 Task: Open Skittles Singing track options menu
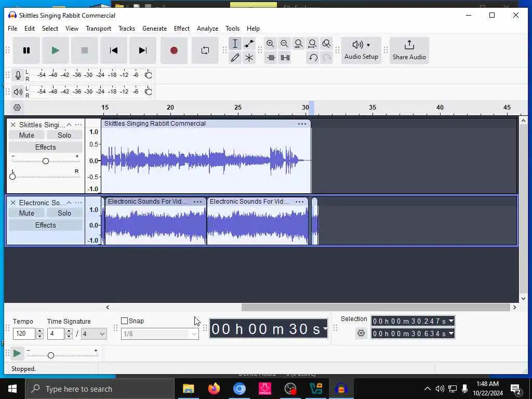(x=78, y=125)
